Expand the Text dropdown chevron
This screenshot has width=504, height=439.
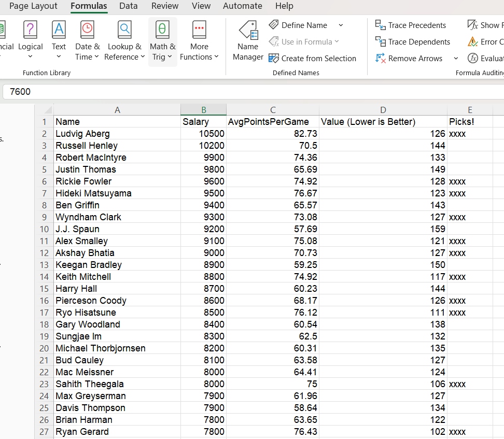(59, 56)
